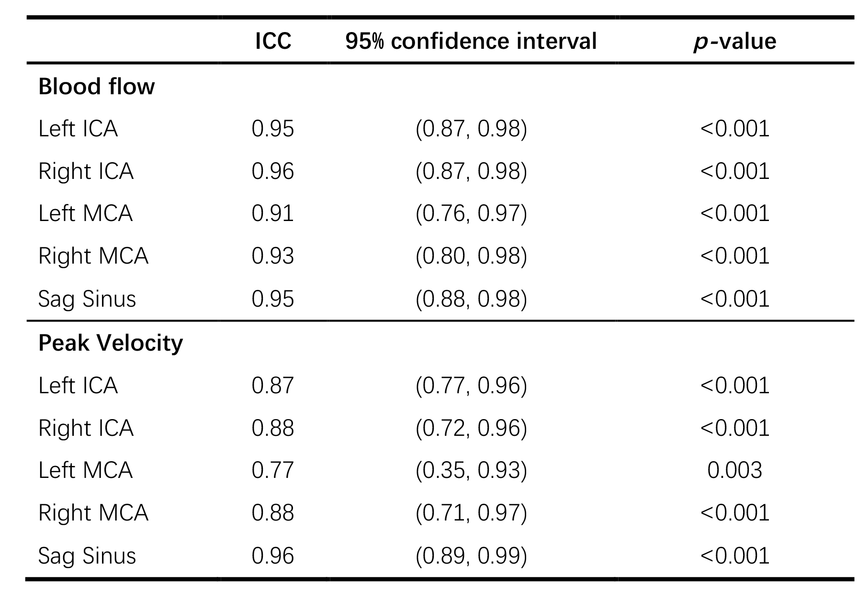Click the p-value 0.003

coord(734,470)
